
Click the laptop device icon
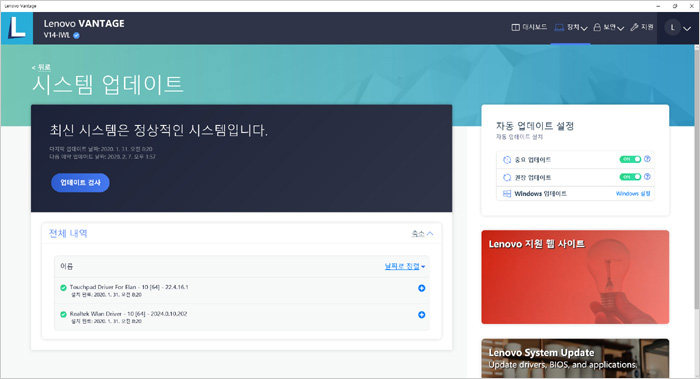click(559, 27)
